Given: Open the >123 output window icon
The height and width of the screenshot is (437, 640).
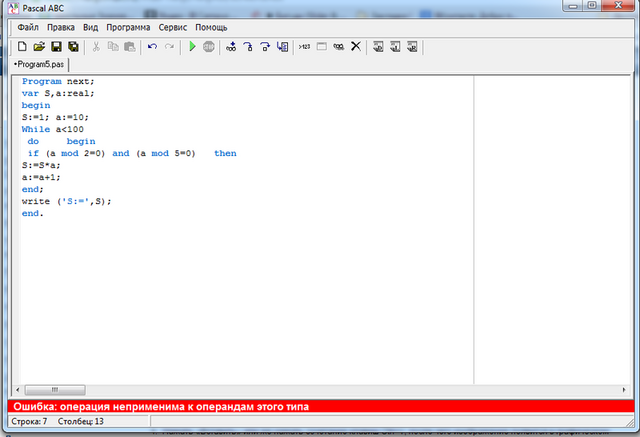Looking at the screenshot, I should (304, 47).
